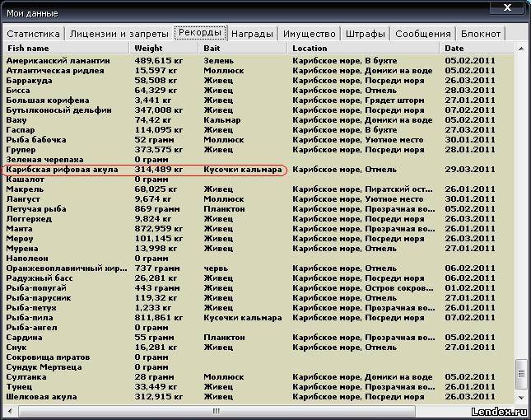Sort records by Weight column header
The image size is (531, 420).
click(x=165, y=49)
